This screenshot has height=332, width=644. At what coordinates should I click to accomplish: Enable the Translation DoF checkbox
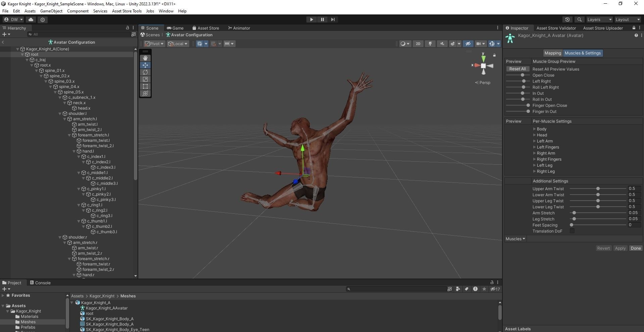pos(572,231)
